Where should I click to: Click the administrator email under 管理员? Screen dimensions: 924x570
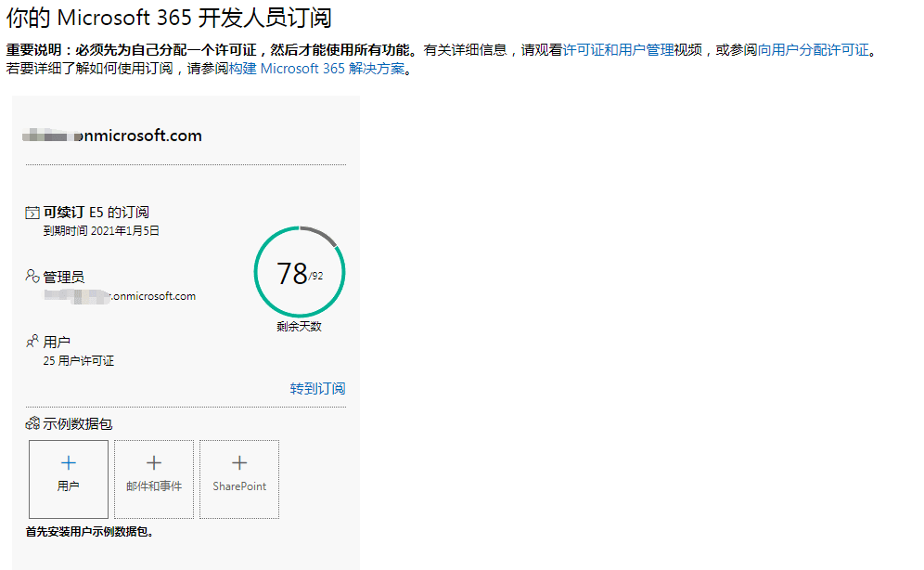tap(120, 296)
